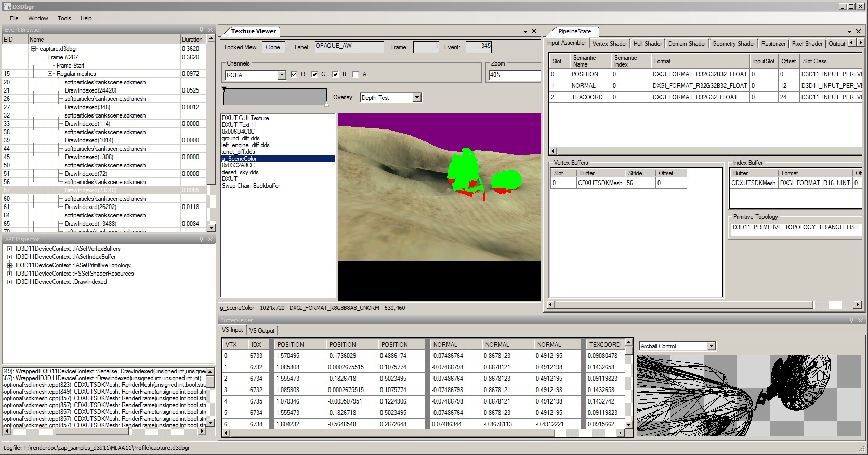The width and height of the screenshot is (868, 455).
Task: Open the RGBA channels dropdown
Action: (x=282, y=75)
